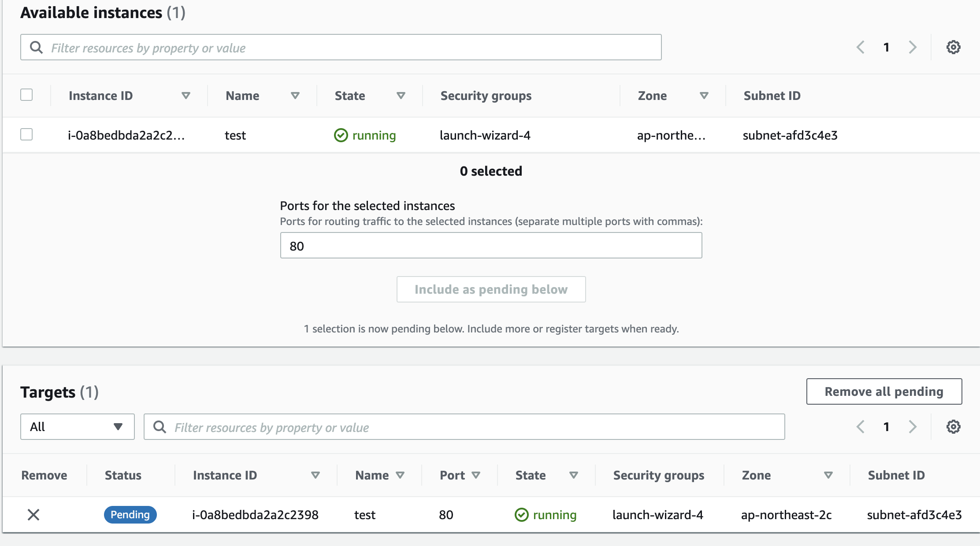Open Available instances table settings gear

pos(953,47)
